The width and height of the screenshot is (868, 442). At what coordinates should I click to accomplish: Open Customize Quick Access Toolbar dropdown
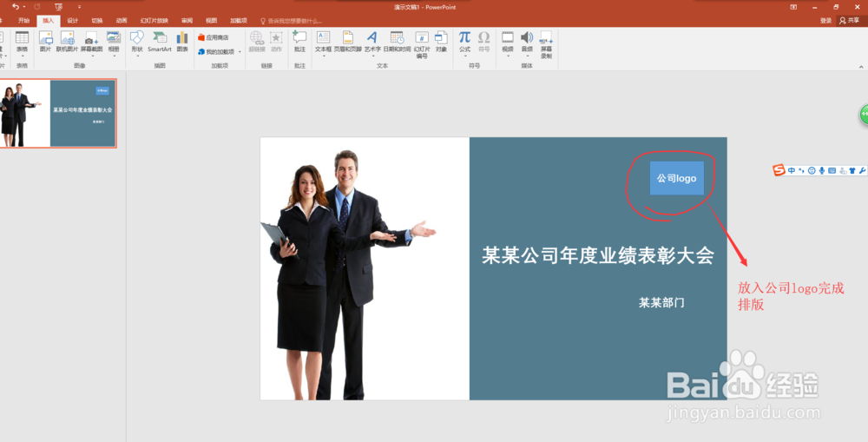point(79,7)
